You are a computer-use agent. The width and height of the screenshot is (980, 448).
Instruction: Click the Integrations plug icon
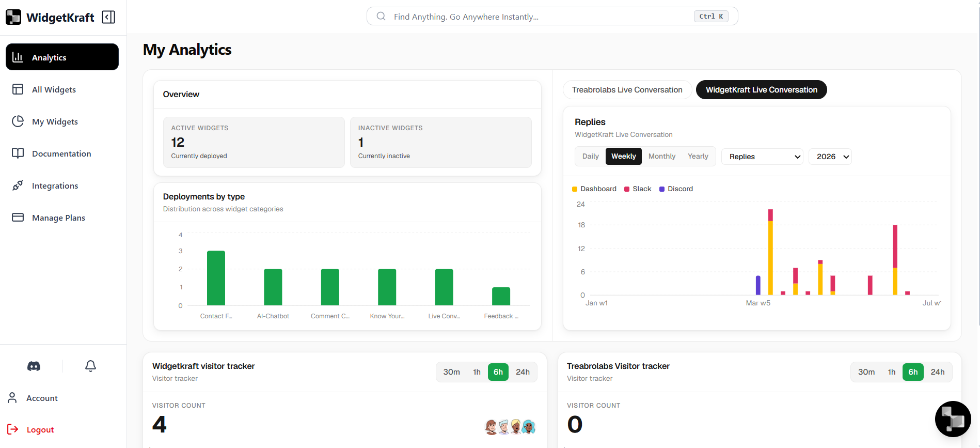18,186
